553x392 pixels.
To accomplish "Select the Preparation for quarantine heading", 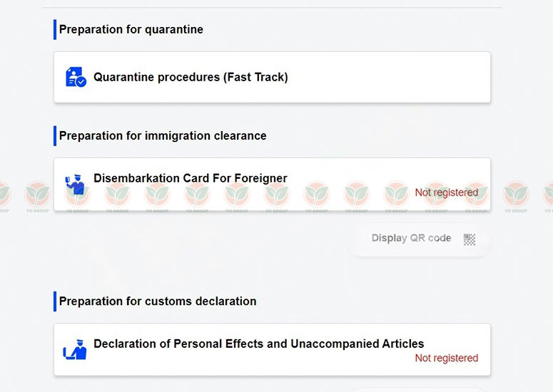I will coord(131,30).
